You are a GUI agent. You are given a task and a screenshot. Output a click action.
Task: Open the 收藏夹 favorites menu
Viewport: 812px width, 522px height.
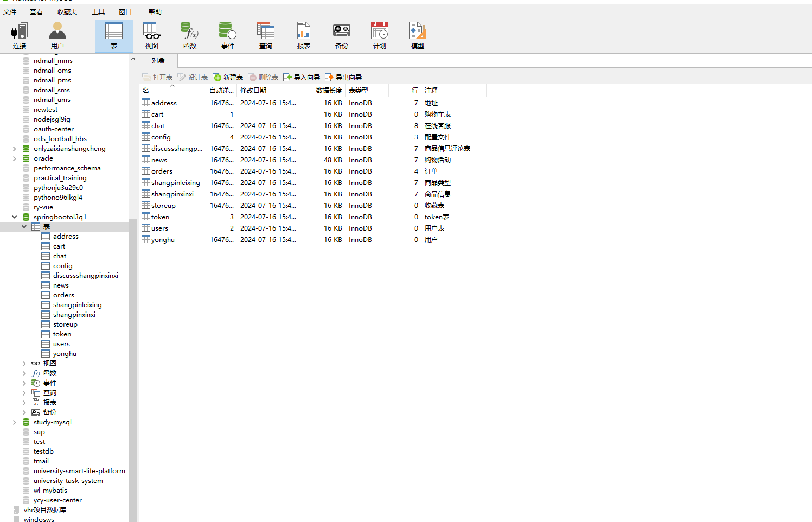pyautogui.click(x=67, y=11)
